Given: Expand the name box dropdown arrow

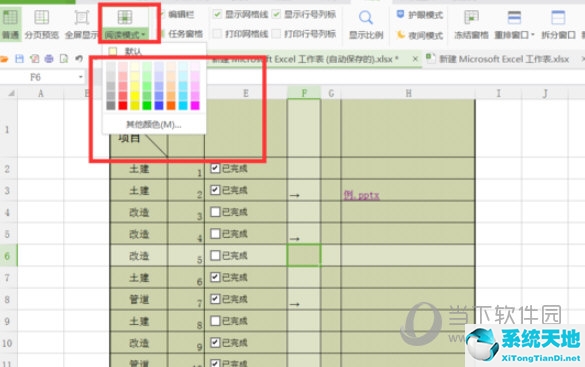Looking at the screenshot, I should pyautogui.click(x=81, y=77).
